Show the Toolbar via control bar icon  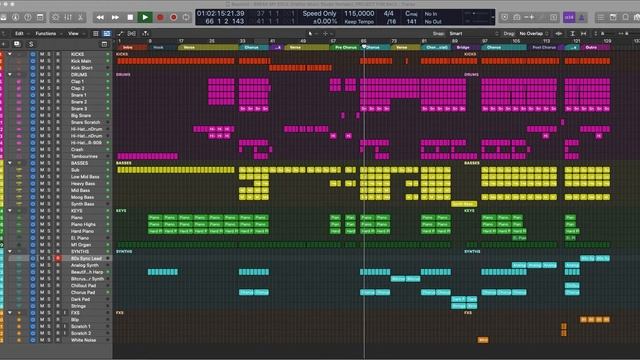pyautogui.click(x=40, y=18)
